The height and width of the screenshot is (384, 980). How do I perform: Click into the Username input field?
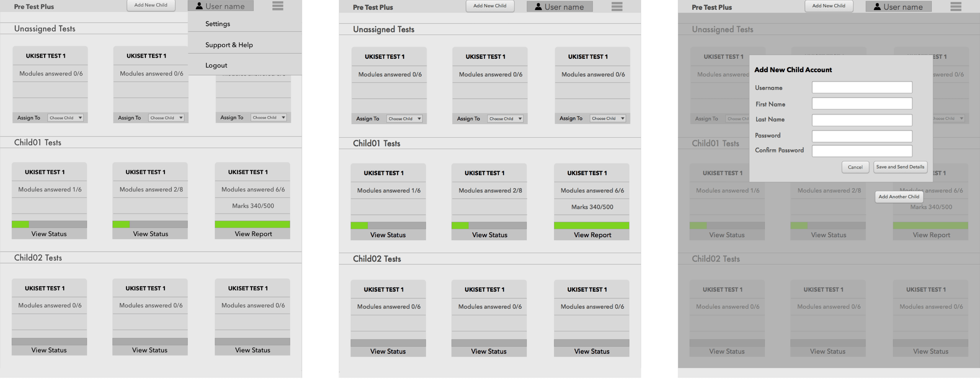point(862,87)
